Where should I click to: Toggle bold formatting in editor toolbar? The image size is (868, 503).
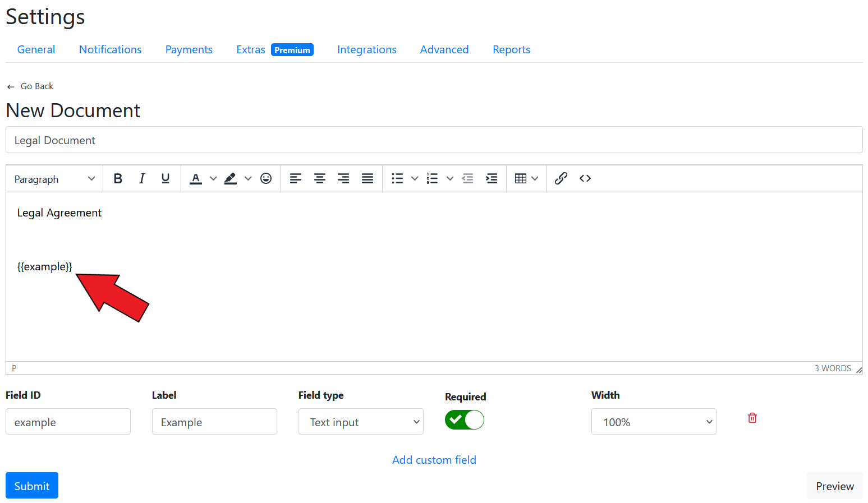tap(118, 178)
